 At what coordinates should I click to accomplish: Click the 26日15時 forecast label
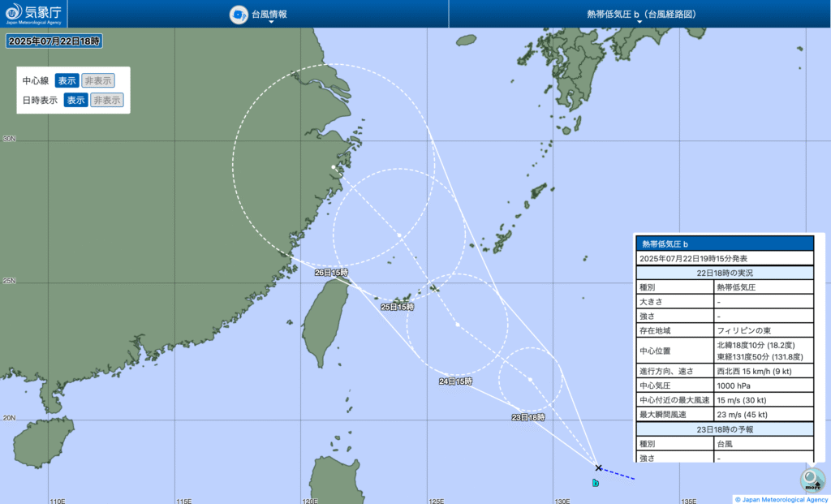click(x=331, y=273)
